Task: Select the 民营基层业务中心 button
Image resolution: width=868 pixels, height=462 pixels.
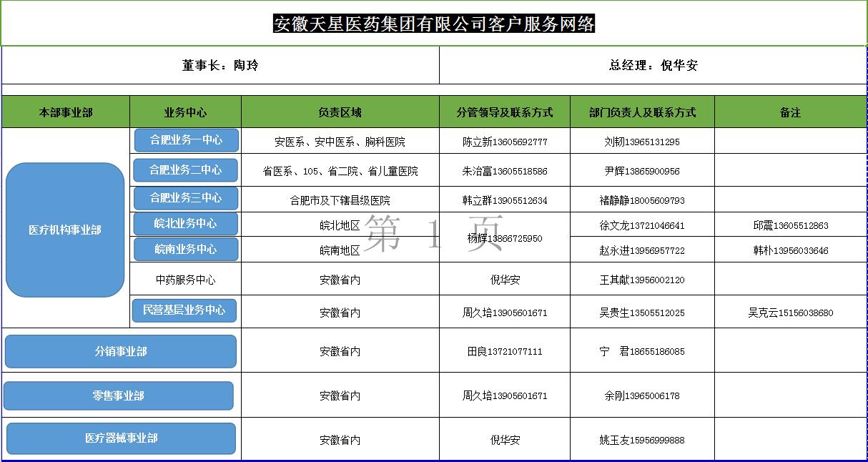Action: pos(184,310)
